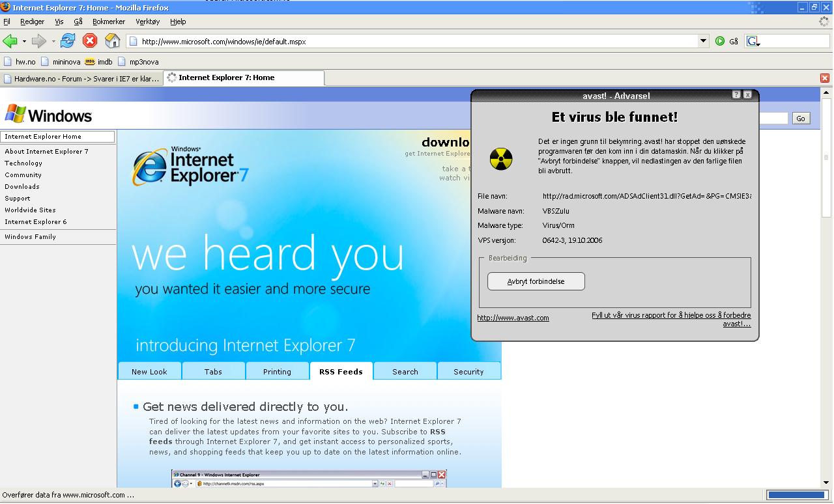Switch to the Hardware.no Forum tab
The image size is (834, 504).
pos(81,78)
